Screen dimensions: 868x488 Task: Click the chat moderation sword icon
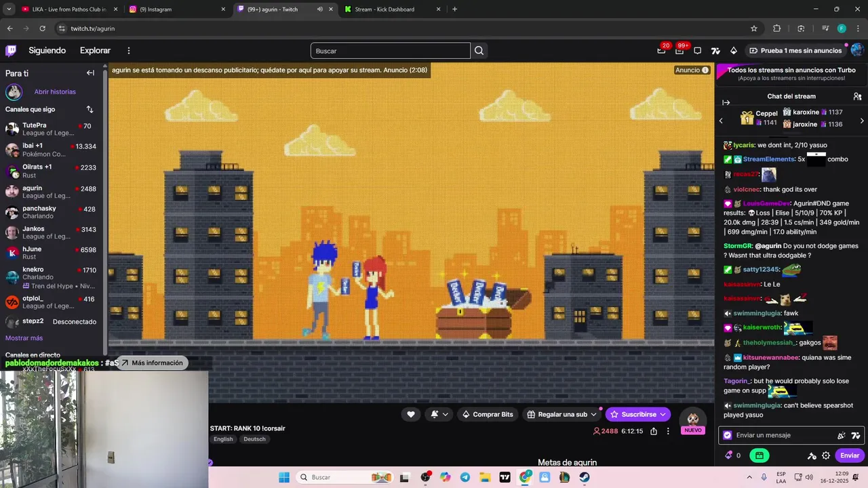(812, 455)
